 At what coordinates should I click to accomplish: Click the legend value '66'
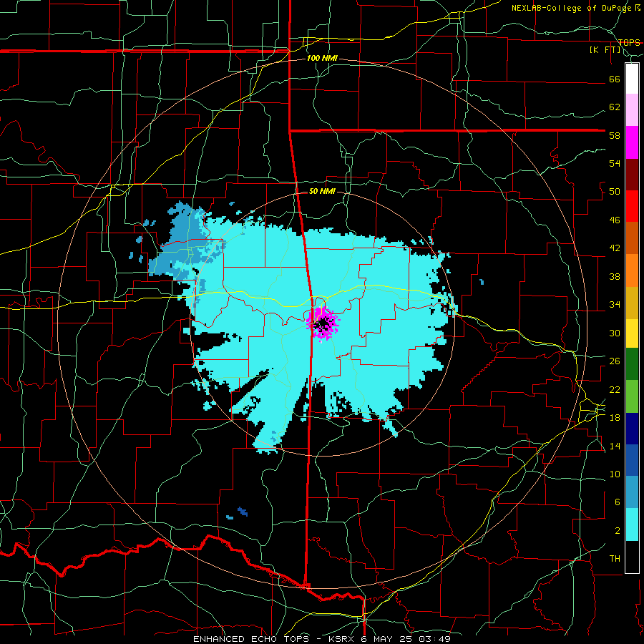(615, 79)
